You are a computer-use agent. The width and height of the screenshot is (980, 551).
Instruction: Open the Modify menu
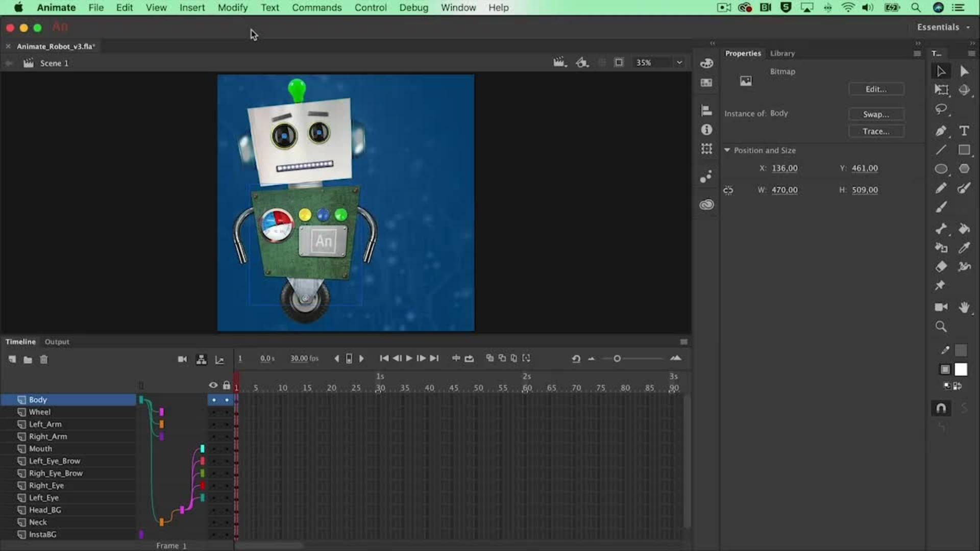[x=233, y=8]
